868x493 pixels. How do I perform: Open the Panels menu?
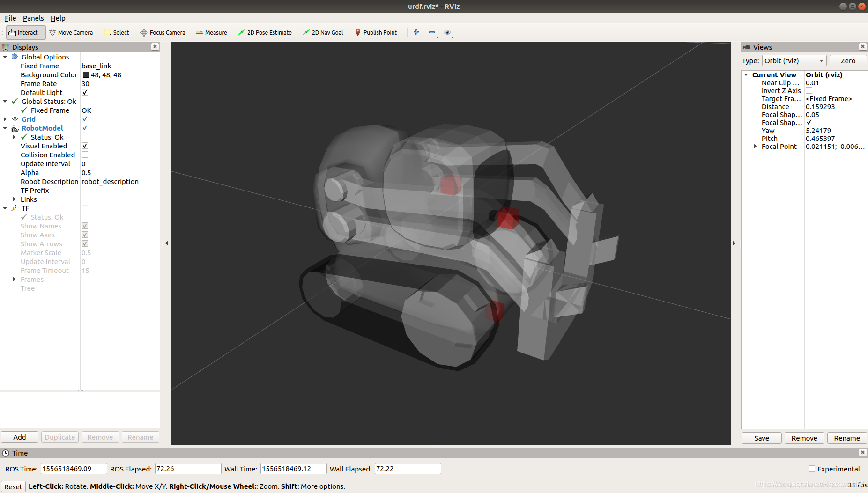pyautogui.click(x=33, y=18)
